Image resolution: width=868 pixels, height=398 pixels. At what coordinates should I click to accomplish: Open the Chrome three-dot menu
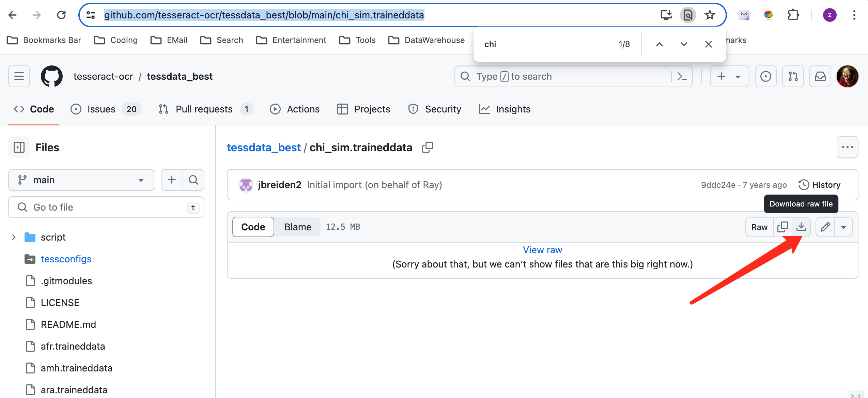[854, 15]
